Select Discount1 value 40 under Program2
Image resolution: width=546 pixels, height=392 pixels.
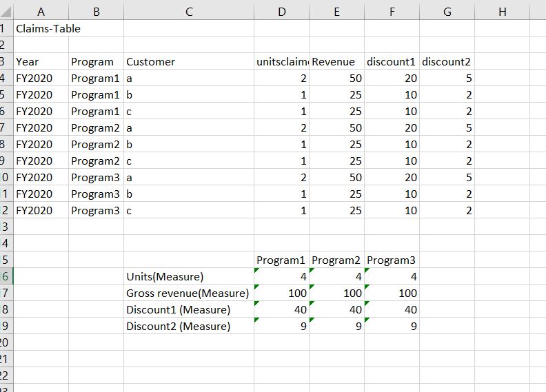[336, 309]
